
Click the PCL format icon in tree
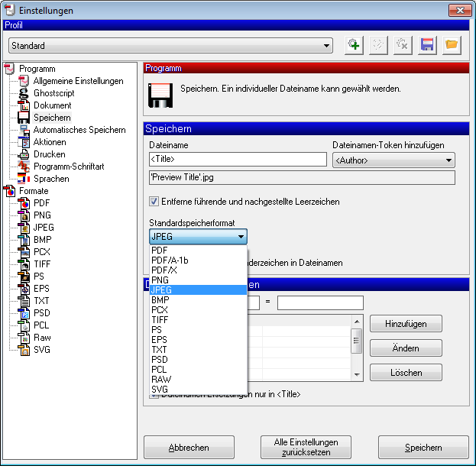click(x=24, y=325)
